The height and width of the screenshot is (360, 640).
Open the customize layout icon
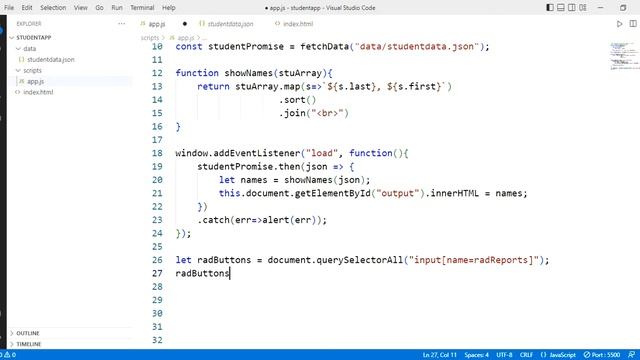coord(583,7)
